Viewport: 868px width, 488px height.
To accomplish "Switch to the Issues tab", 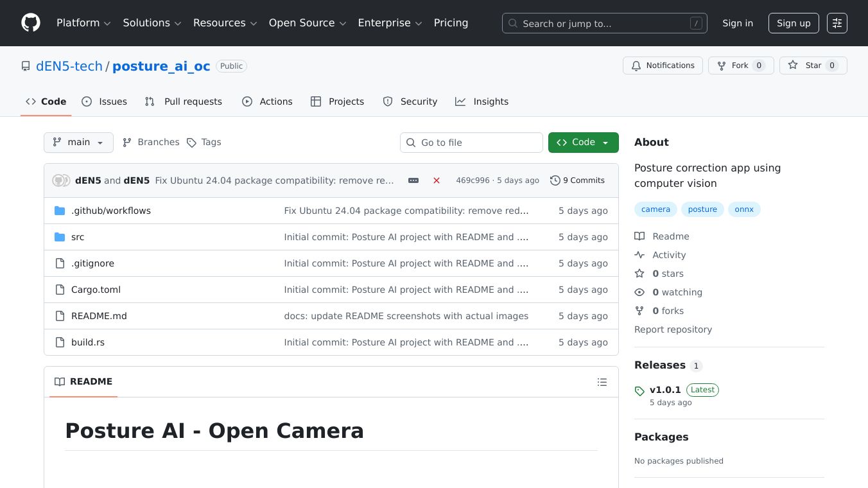I will [x=105, y=101].
